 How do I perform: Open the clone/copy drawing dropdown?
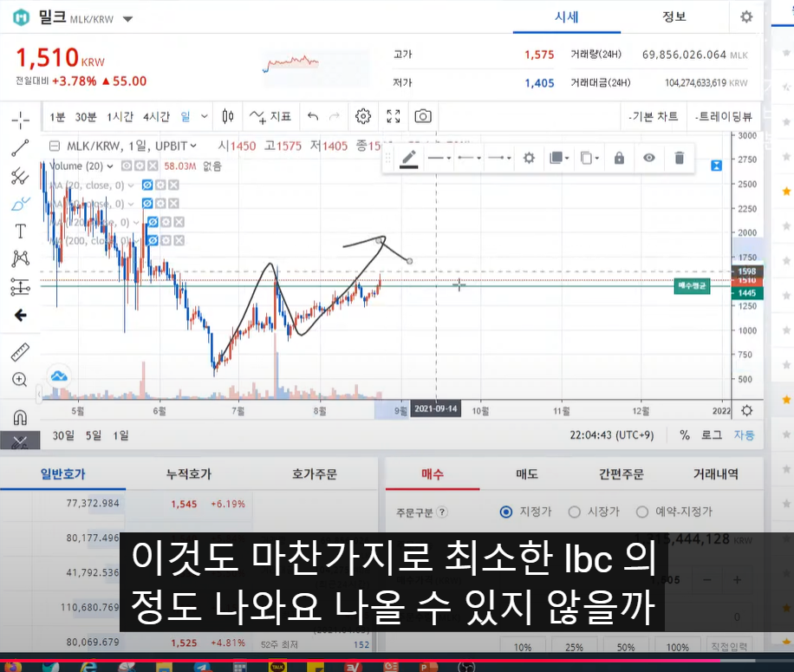coord(589,158)
